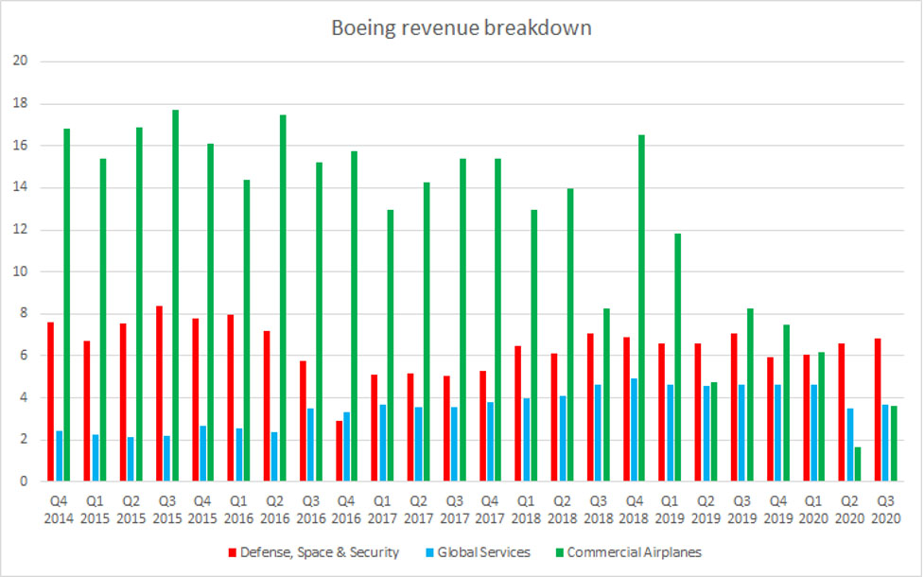Select the green Commercial Airplanes legend swatch

tap(559, 552)
